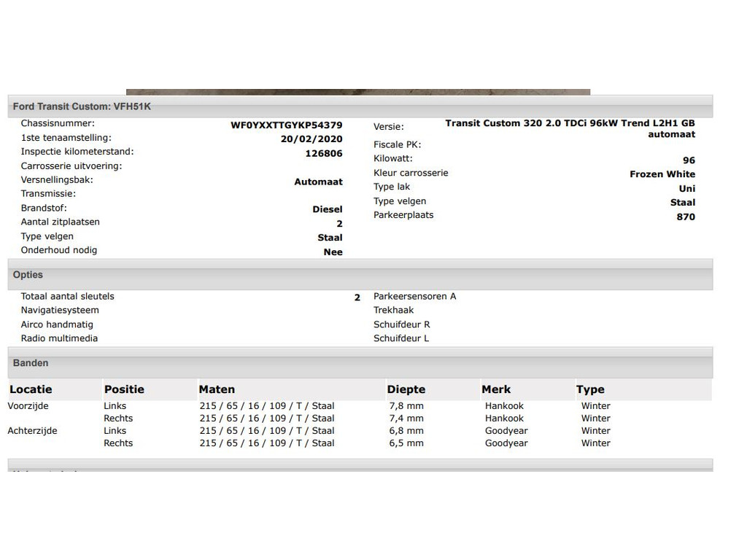747x560 pixels.
Task: Sort by the Diepte column header
Action: [406, 389]
